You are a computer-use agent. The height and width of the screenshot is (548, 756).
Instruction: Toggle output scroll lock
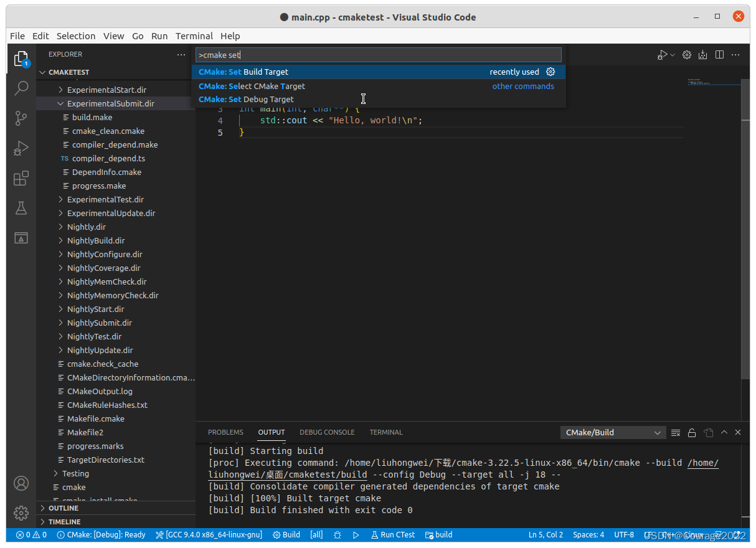692,432
